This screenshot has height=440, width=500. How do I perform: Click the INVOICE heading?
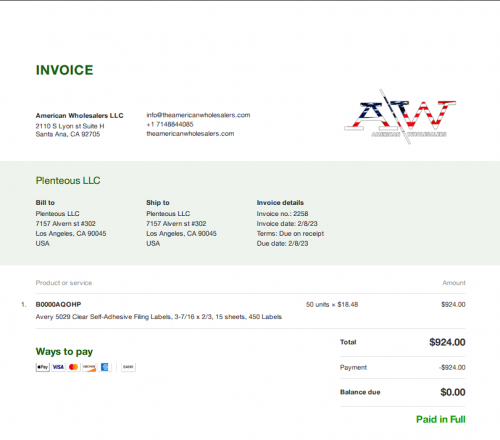(x=65, y=70)
